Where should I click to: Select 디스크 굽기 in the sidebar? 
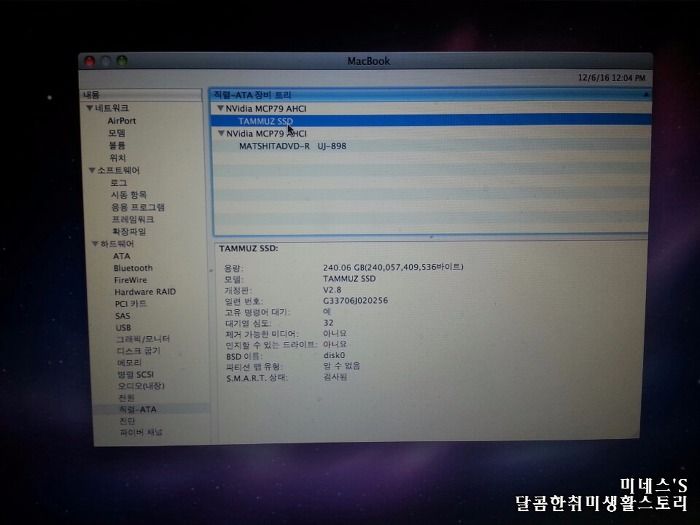138,350
